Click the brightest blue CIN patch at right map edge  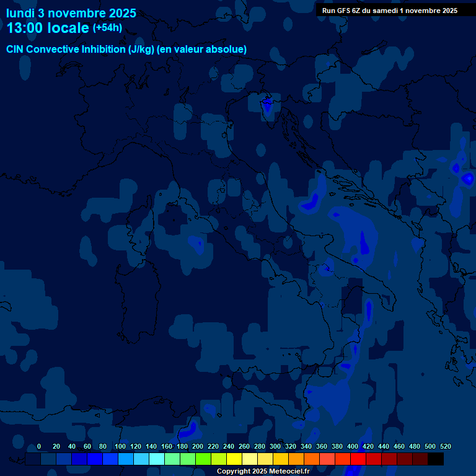click(x=467, y=178)
